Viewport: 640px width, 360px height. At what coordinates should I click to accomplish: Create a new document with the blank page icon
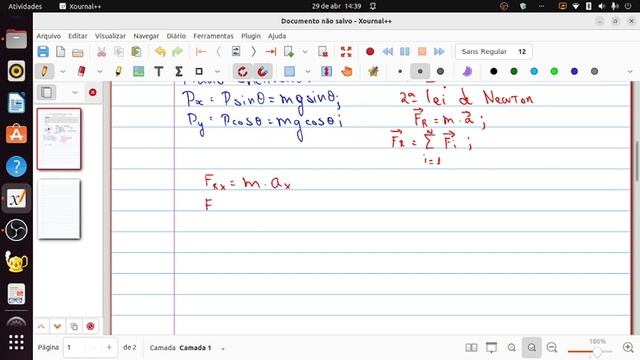coord(60,52)
